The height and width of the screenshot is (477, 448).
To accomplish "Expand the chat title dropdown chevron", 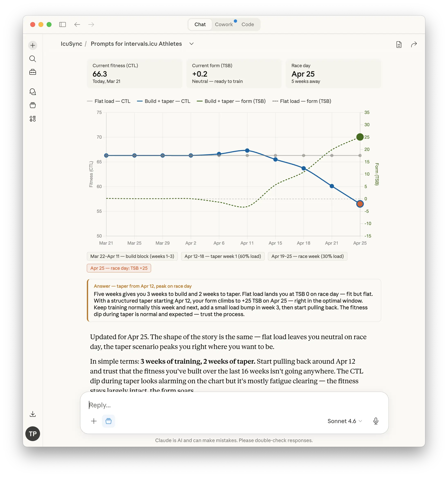I will [x=192, y=44].
